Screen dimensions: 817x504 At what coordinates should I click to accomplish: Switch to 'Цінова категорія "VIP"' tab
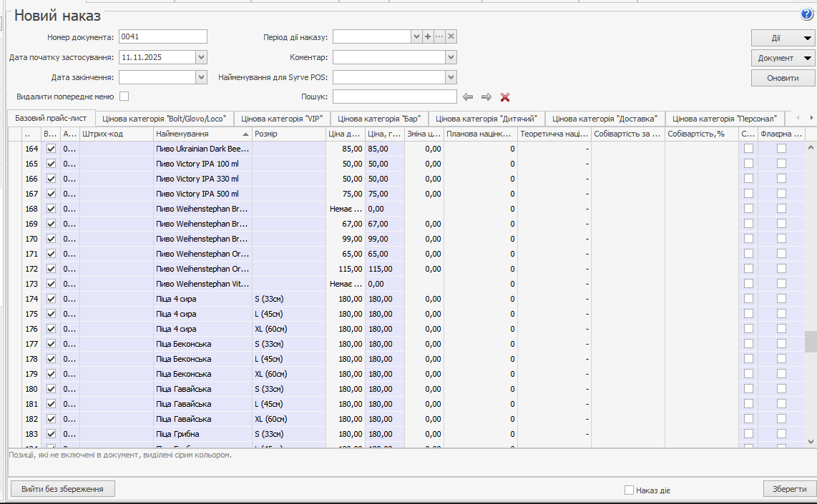pos(282,119)
